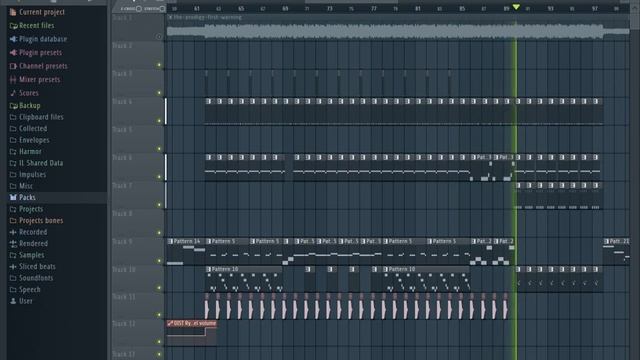Click the Sliced beats icon
The width and height of the screenshot is (640, 360).
pyautogui.click(x=13, y=267)
